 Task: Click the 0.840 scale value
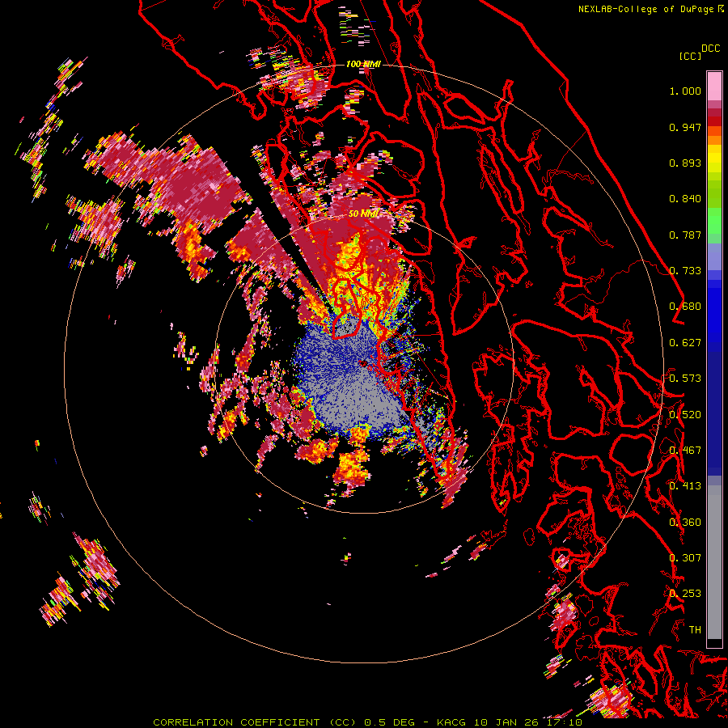pos(685,199)
